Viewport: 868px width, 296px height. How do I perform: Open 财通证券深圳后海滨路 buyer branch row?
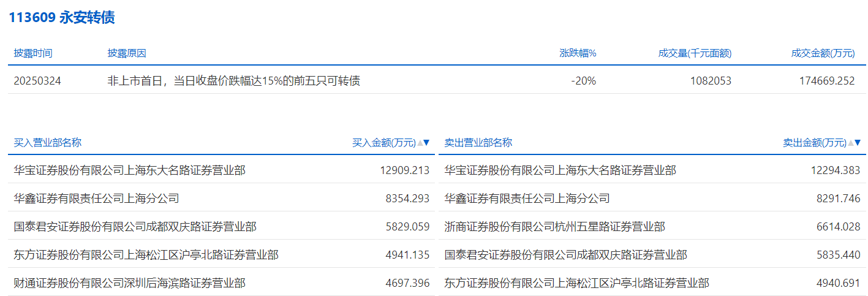(129, 283)
